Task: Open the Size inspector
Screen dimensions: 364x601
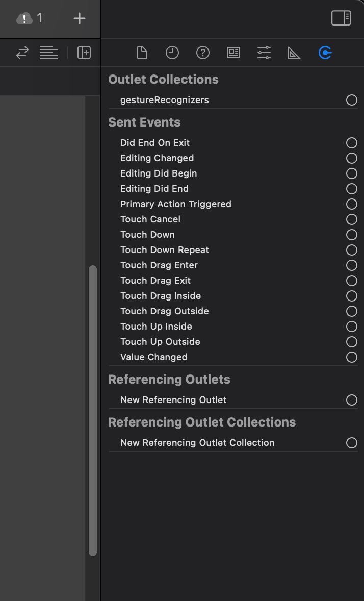Action: pos(294,53)
